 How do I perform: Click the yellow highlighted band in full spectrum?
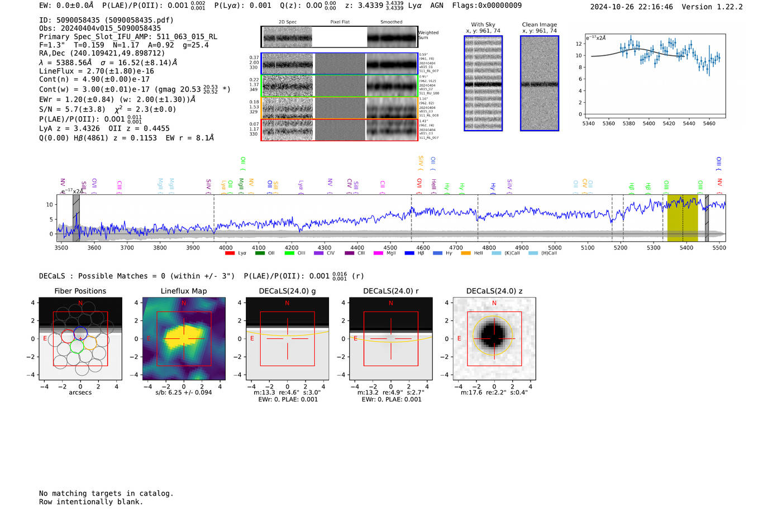pyautogui.click(x=683, y=218)
